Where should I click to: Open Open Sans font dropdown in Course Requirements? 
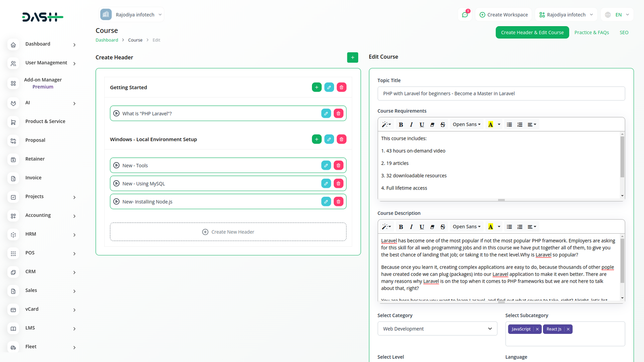[x=466, y=125]
